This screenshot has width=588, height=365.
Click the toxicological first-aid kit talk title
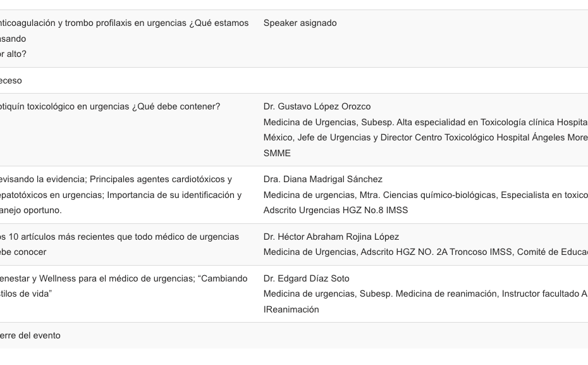pos(110,106)
